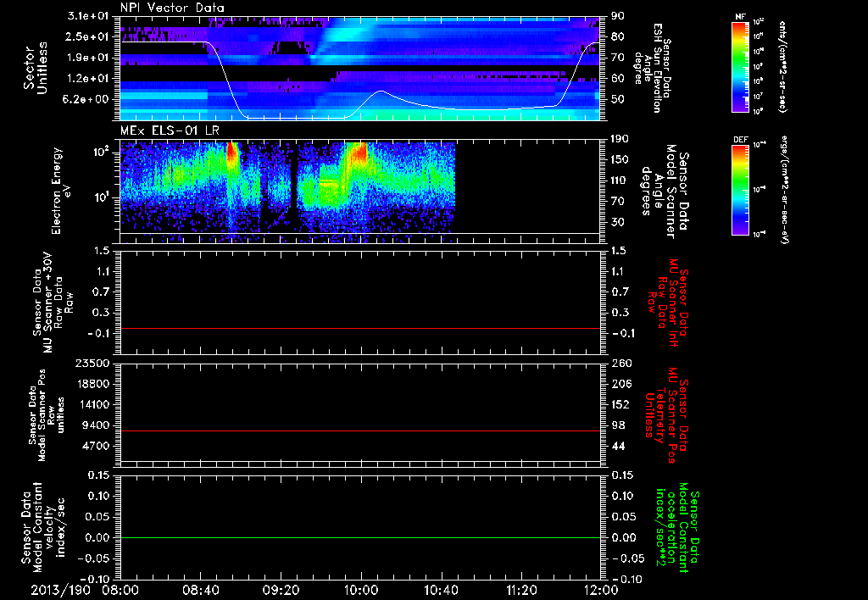This screenshot has width=868, height=600.
Task: Click the green "Model Constant acceleration" axis title
Action: (x=677, y=527)
